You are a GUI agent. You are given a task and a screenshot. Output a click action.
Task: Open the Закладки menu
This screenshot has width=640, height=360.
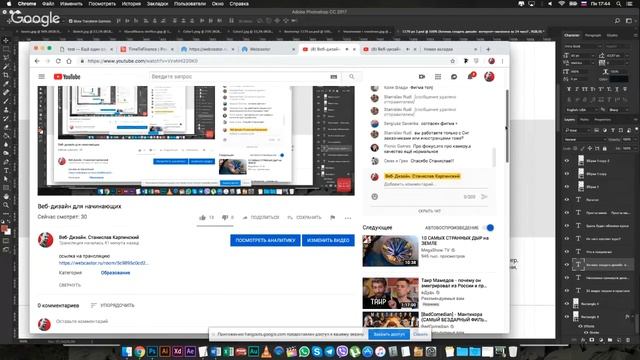[x=158, y=4]
